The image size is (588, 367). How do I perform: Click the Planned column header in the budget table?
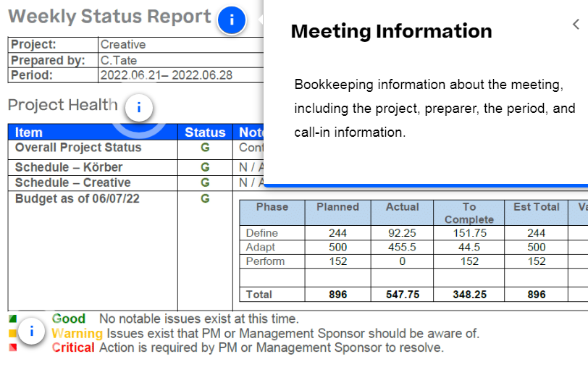pos(337,207)
